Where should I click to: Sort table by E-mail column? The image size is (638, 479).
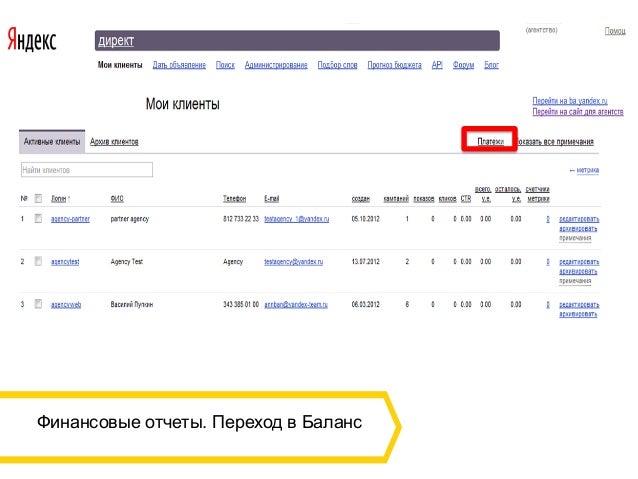(272, 199)
